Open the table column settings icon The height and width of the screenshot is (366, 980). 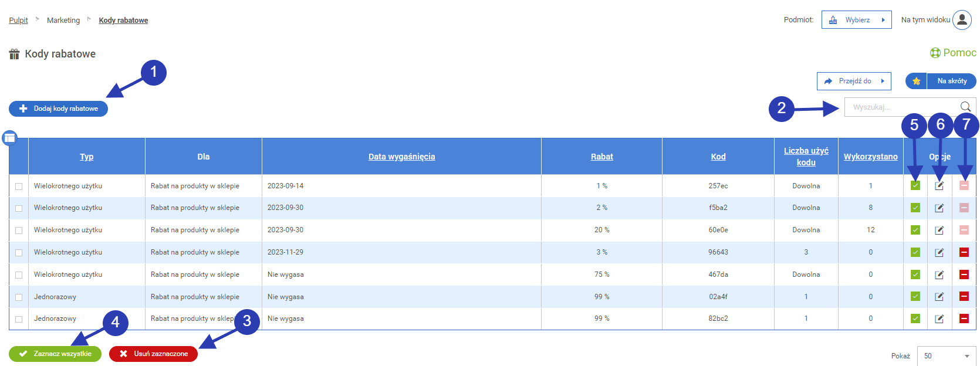pyautogui.click(x=9, y=138)
